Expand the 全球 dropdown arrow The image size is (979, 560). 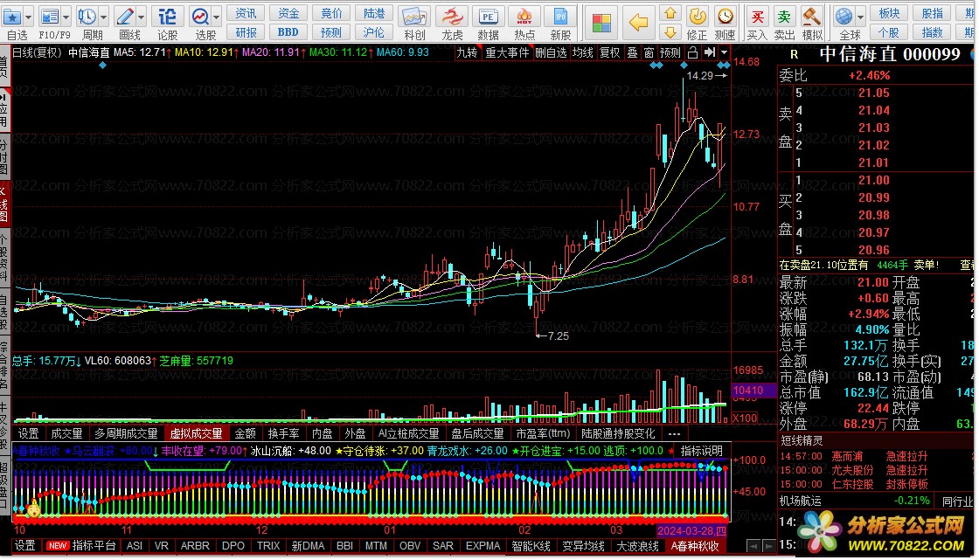pos(860,17)
